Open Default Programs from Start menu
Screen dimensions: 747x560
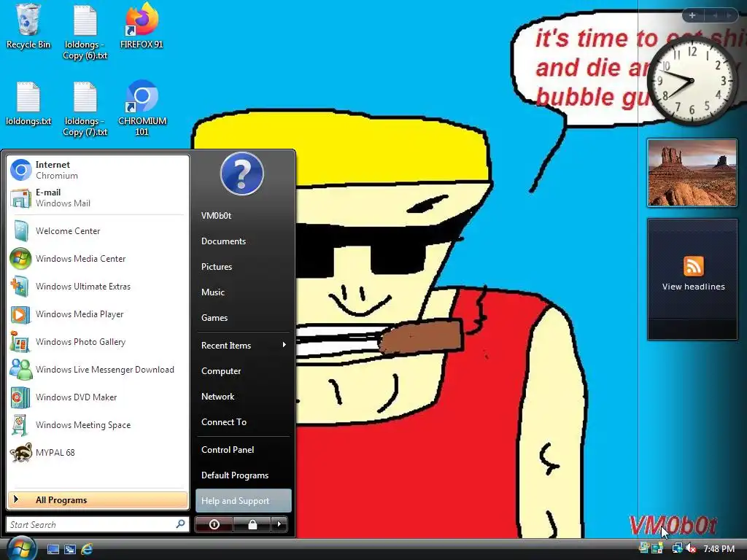tap(243, 475)
